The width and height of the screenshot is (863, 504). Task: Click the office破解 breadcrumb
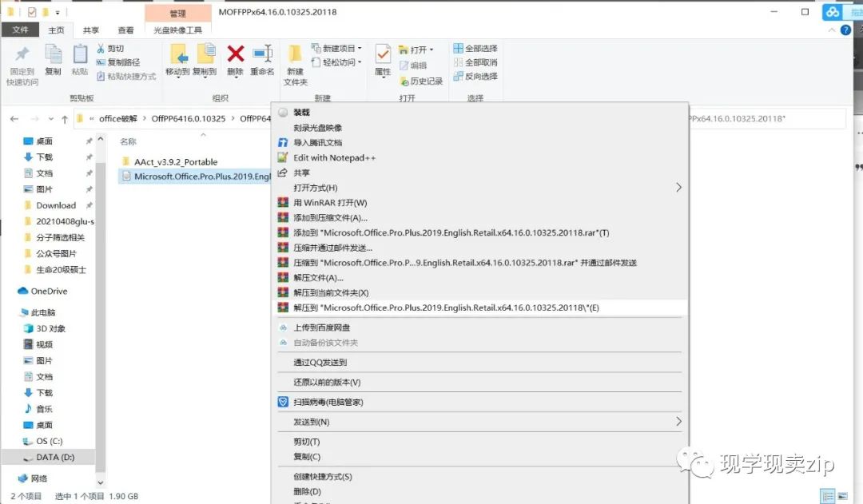pyautogui.click(x=117, y=118)
